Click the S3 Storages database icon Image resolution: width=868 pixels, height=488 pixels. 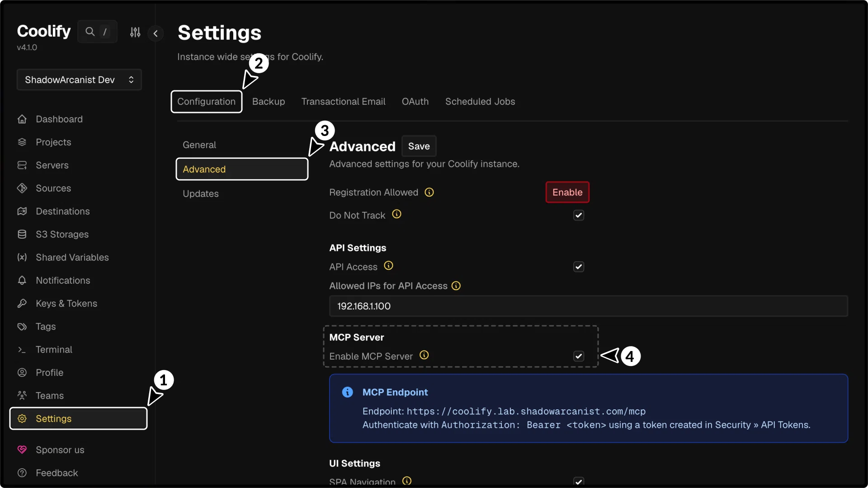coord(22,235)
